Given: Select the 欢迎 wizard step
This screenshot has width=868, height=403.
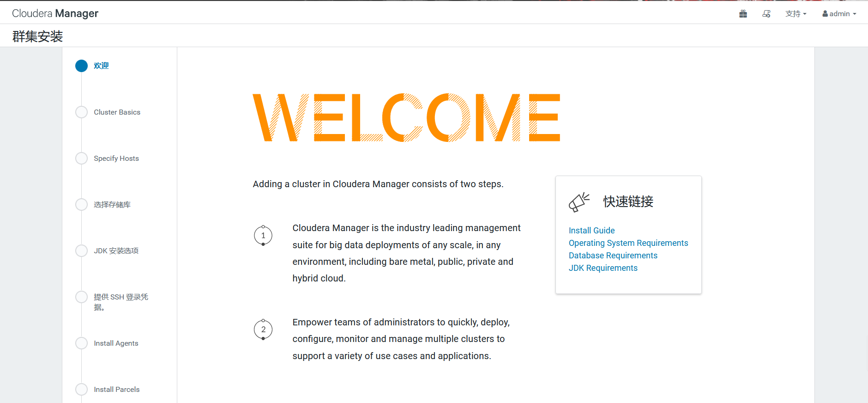Looking at the screenshot, I should (101, 66).
